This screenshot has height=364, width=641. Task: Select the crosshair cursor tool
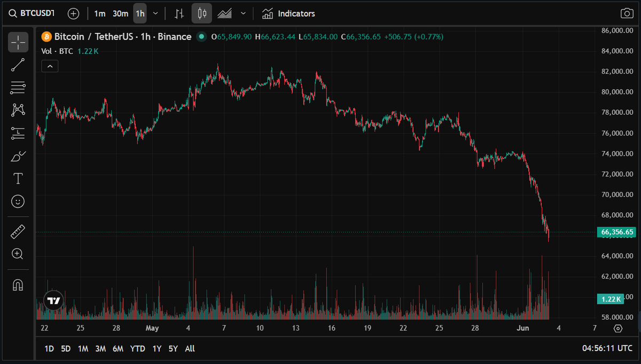(x=18, y=42)
